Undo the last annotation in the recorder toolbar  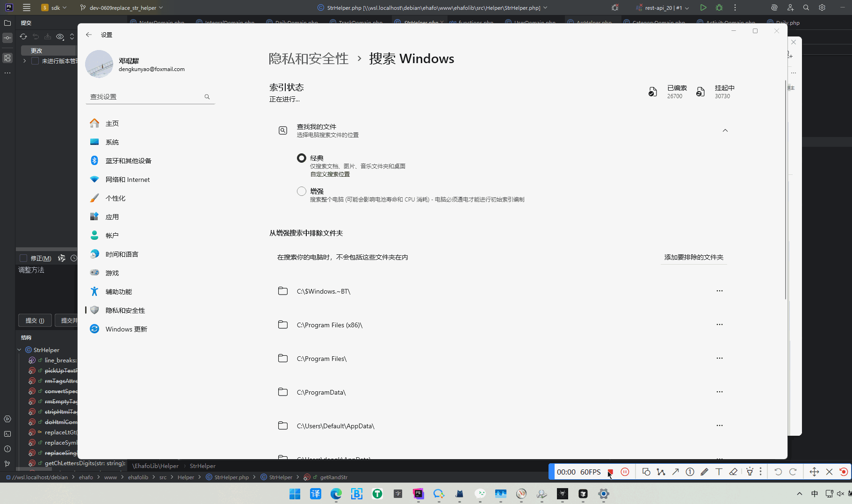pyautogui.click(x=779, y=472)
